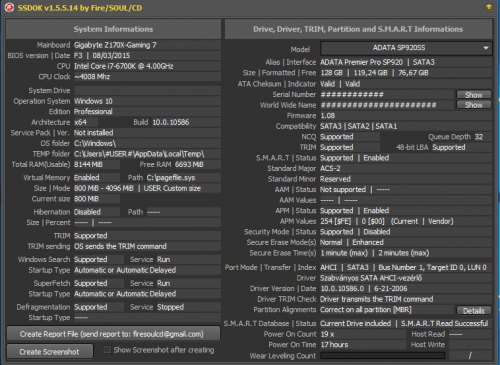Viewport: 500px width, 365px height.
Task: Click the CPU value Intel Core i7-6700K
Action: (147, 66)
